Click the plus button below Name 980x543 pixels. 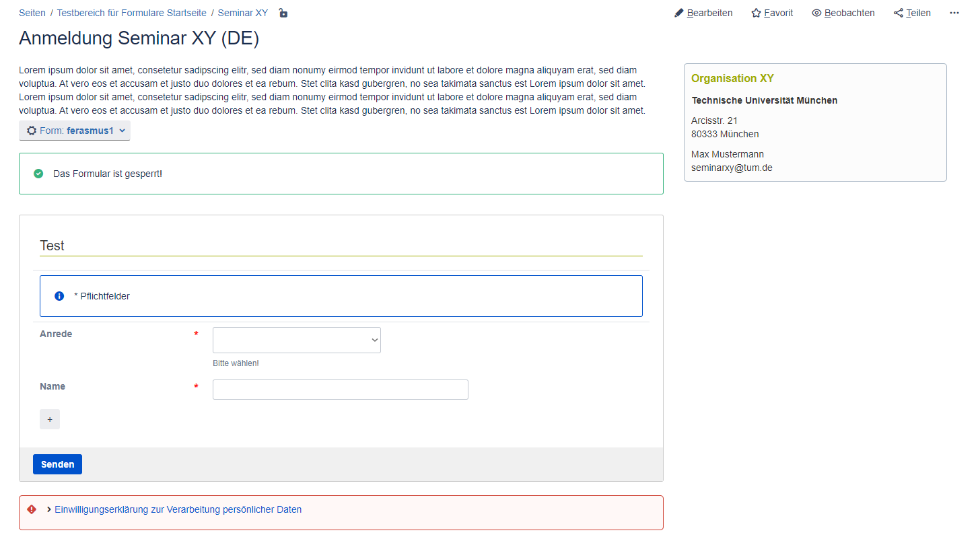(x=50, y=419)
